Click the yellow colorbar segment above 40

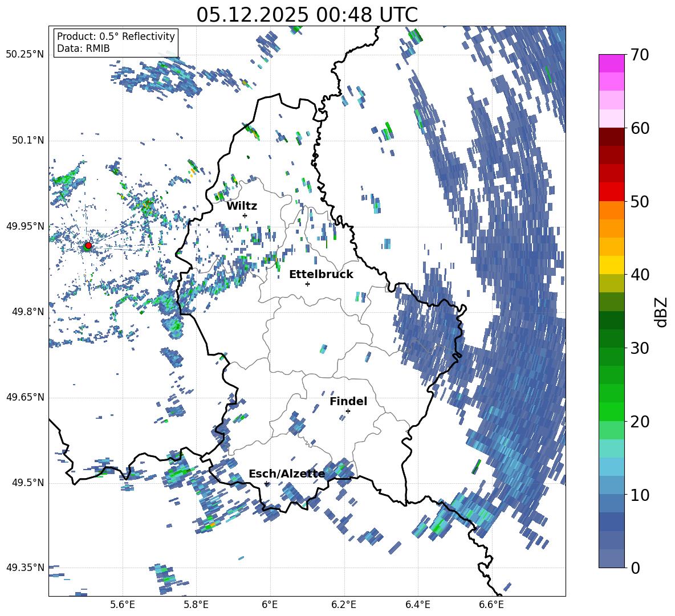(x=611, y=265)
